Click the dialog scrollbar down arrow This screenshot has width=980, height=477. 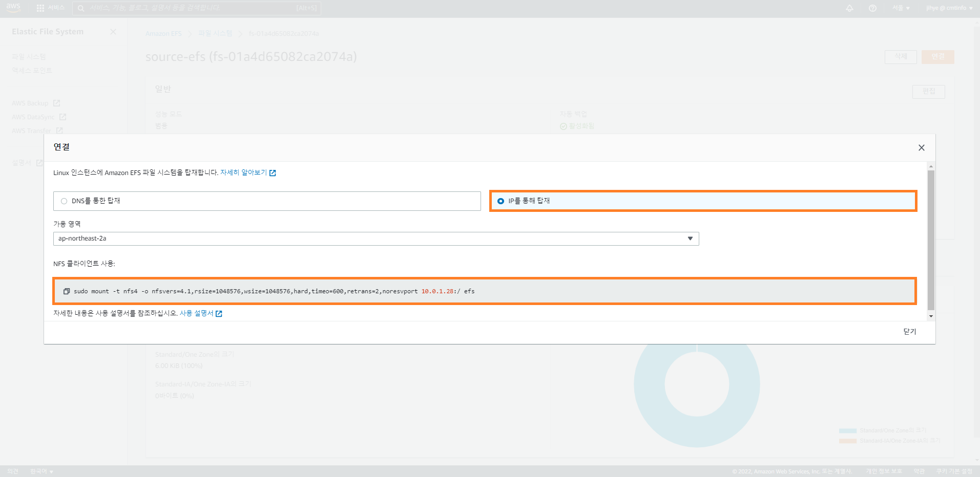[931, 316]
